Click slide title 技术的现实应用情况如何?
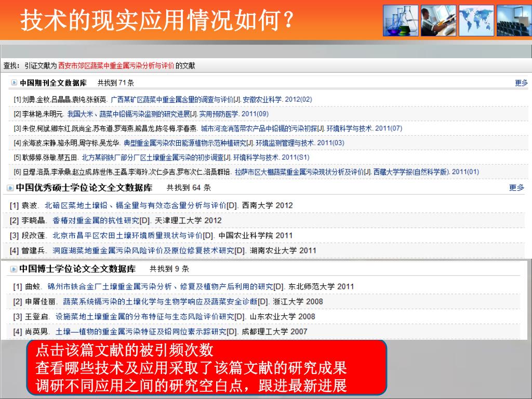The image size is (532, 399). pyautogui.click(x=157, y=20)
